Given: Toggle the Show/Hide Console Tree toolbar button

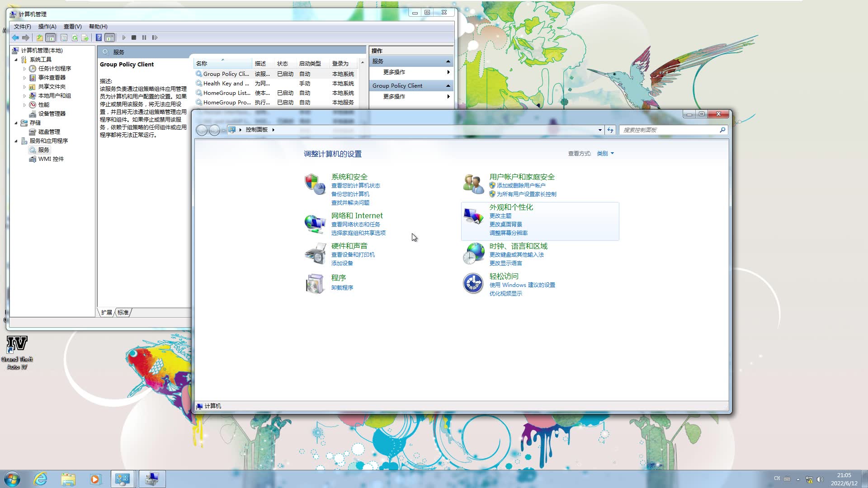Looking at the screenshot, I should click(51, 38).
